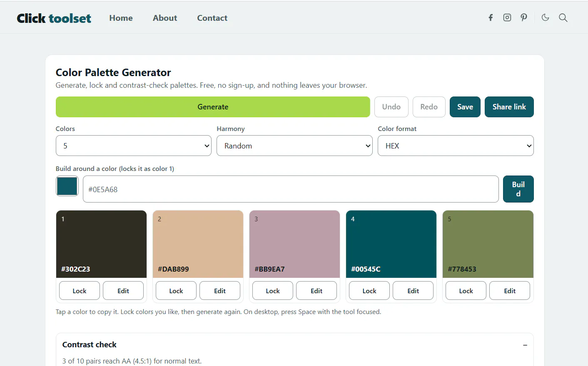The image size is (588, 366).
Task: Open the base color picker swatch
Action: click(x=67, y=186)
